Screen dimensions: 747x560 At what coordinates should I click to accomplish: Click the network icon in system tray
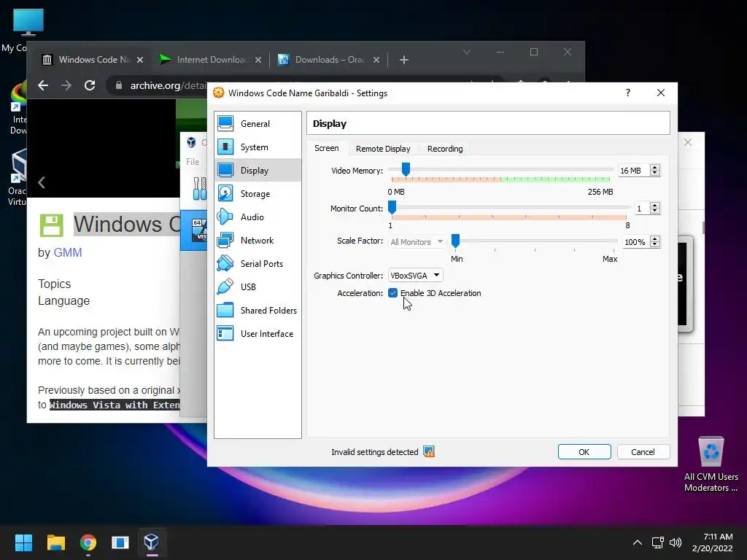coord(658,542)
